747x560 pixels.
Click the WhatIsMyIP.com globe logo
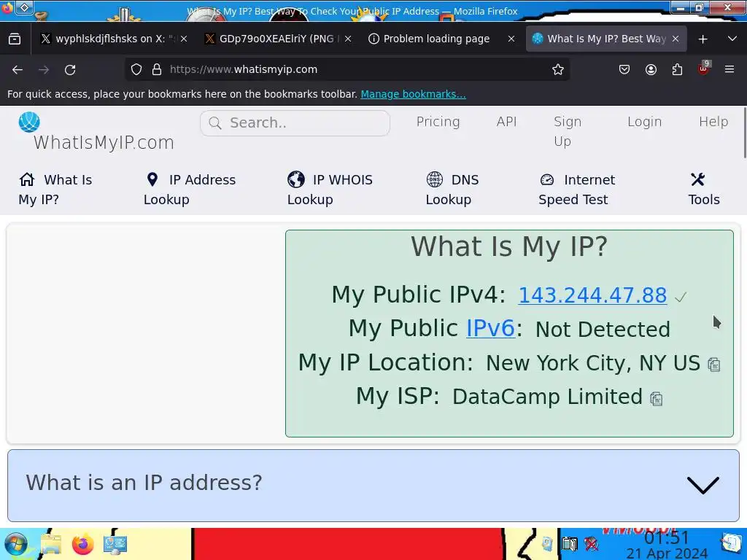click(29, 122)
